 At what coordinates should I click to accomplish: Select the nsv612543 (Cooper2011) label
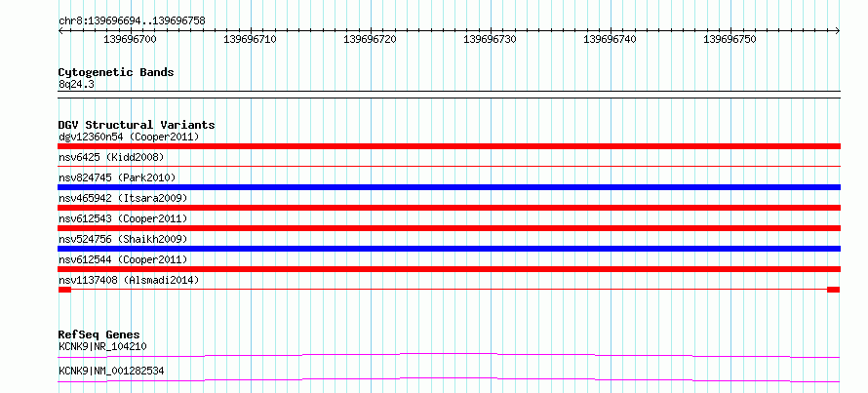[x=123, y=218]
